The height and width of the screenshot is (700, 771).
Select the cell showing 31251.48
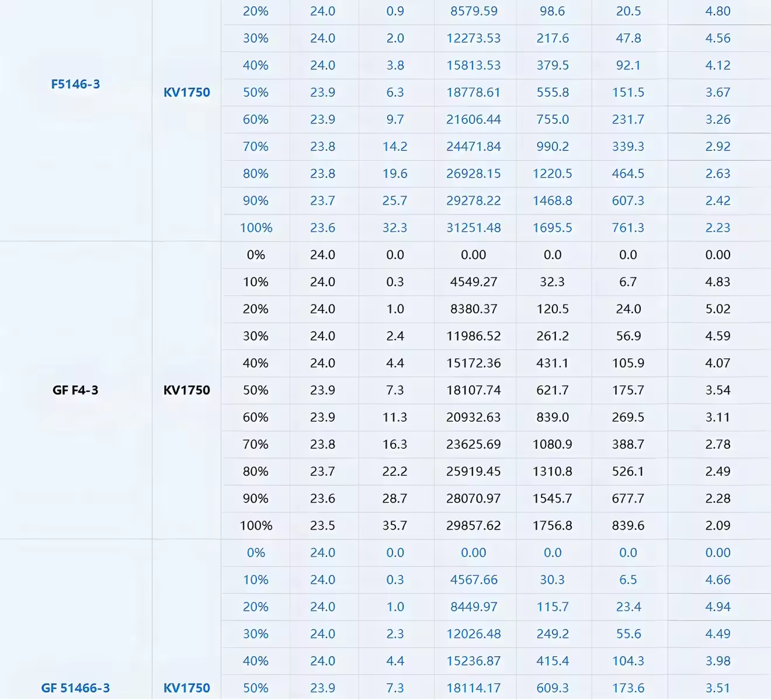coord(474,228)
